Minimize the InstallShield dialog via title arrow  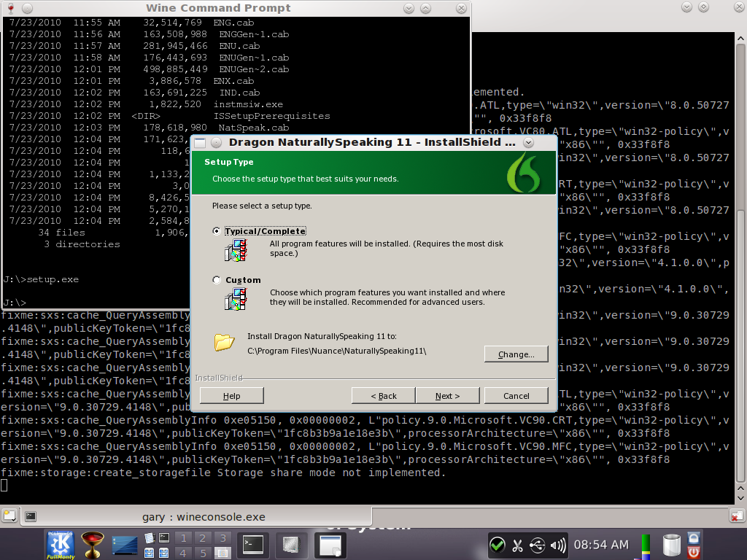click(x=528, y=142)
